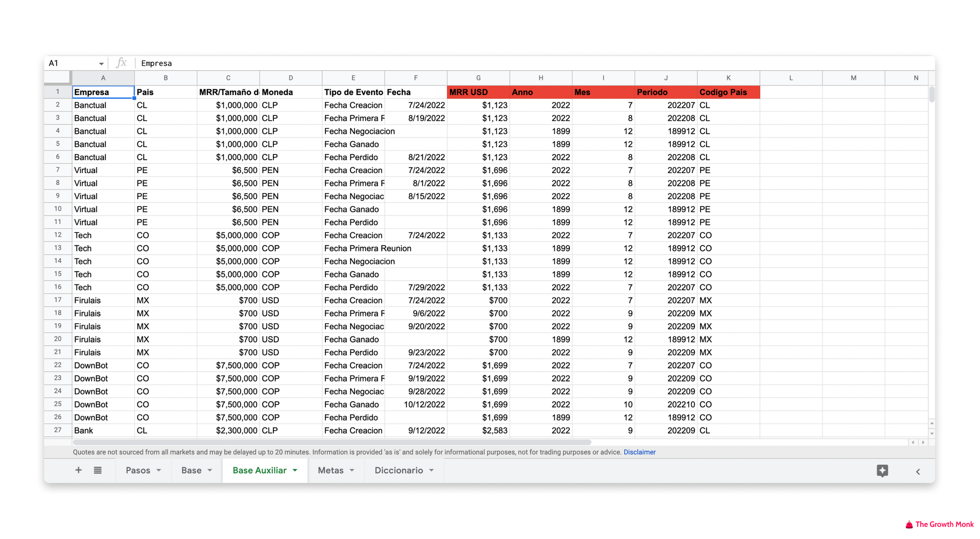Click the Virtual cell in row 7
This screenshot has width=980, height=539.
coord(103,170)
